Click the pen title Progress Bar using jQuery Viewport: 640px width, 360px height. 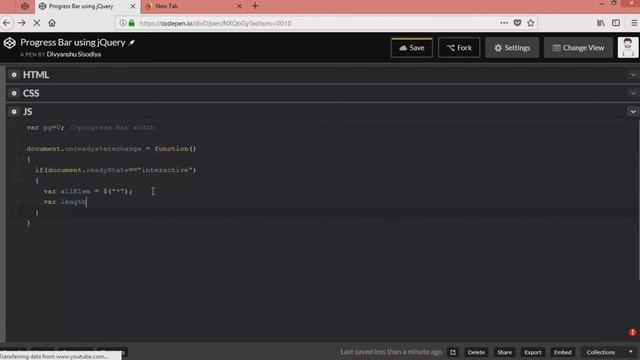click(x=73, y=42)
